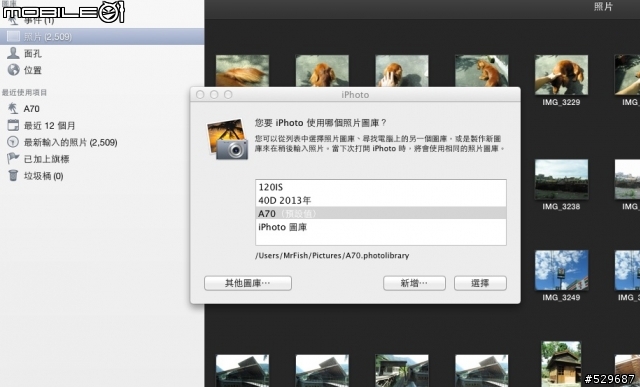640x387 pixels.
Task: Choose the 40D 2013年 library in the list
Action: 381,200
